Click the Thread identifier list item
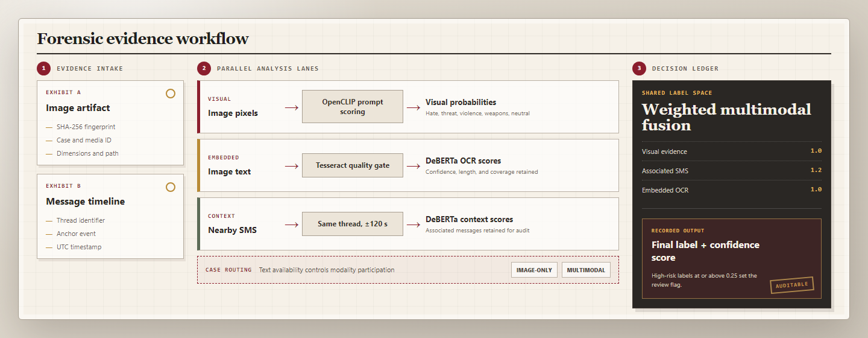Screen dimensions: 868x338 pyautogui.click(x=81, y=221)
